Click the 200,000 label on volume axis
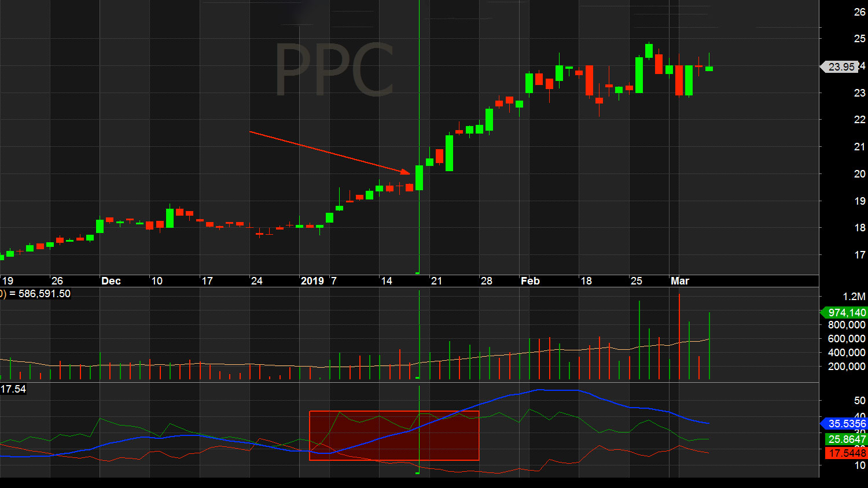868x488 pixels. click(847, 367)
